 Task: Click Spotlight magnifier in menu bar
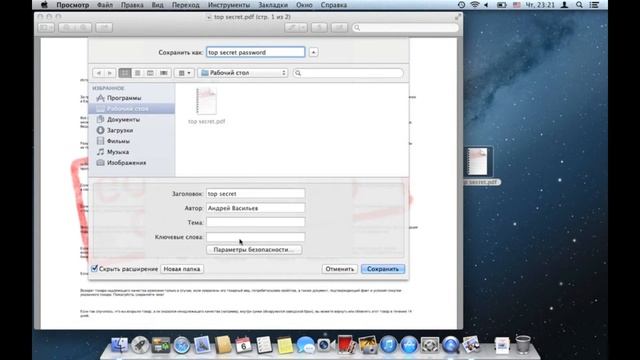point(579,5)
